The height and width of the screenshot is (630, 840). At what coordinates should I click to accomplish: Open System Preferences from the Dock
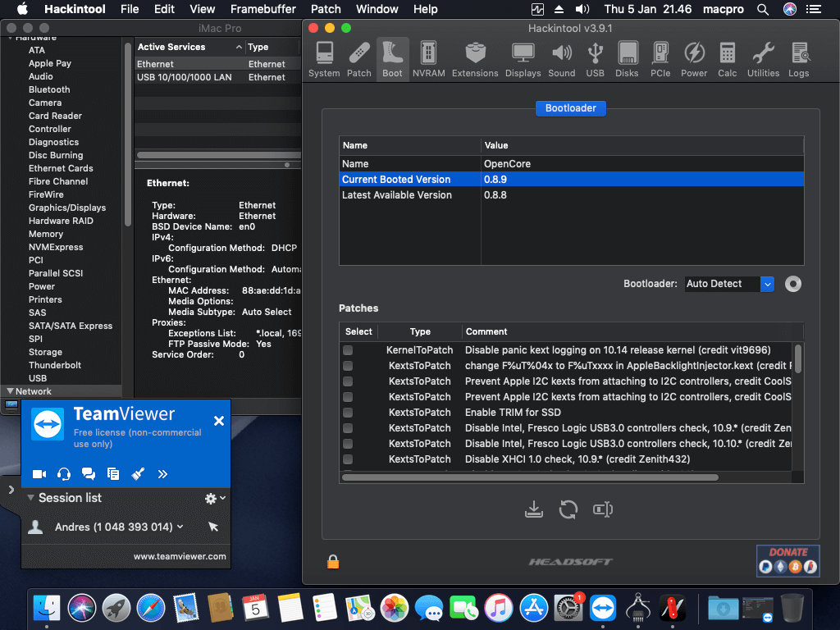568,609
